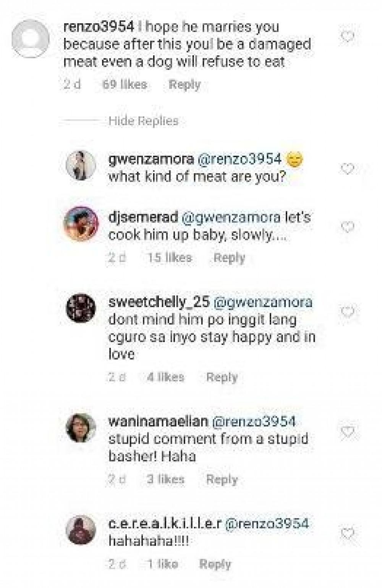The image size is (382, 588).
Task: Reply to waninamaellan's comment
Action: coord(222,479)
